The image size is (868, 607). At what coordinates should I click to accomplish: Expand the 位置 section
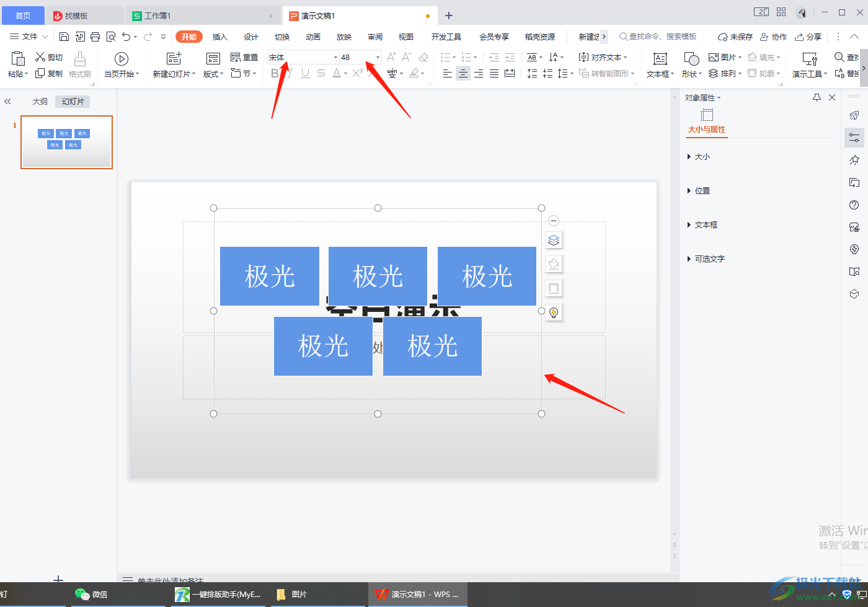click(699, 191)
